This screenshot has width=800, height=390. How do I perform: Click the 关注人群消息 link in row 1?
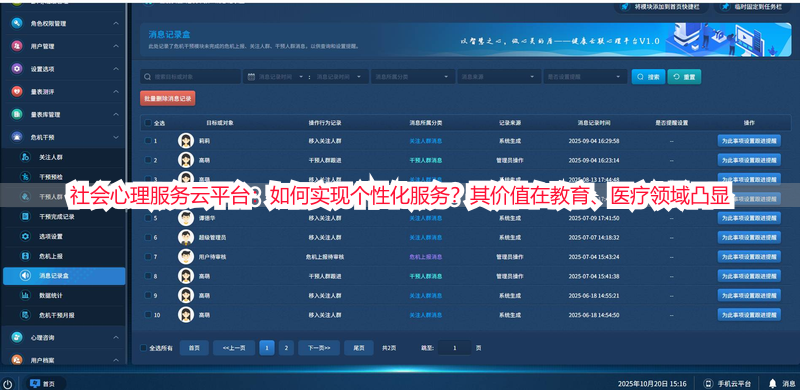pos(426,140)
